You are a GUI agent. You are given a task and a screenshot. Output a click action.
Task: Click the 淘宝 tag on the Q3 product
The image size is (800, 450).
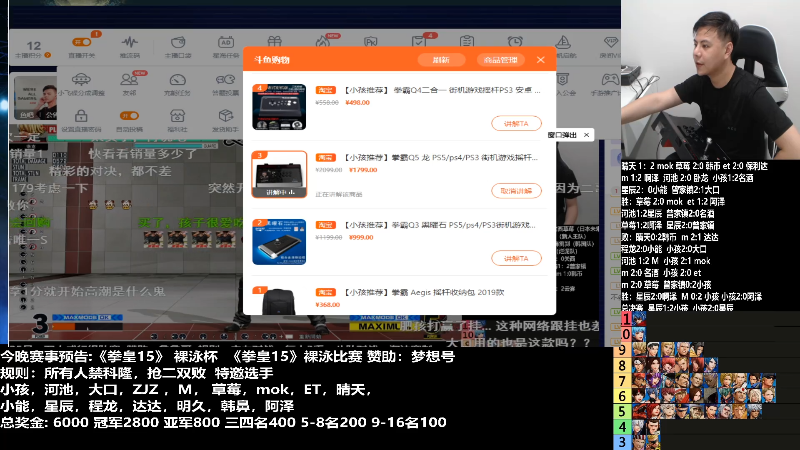click(x=326, y=225)
